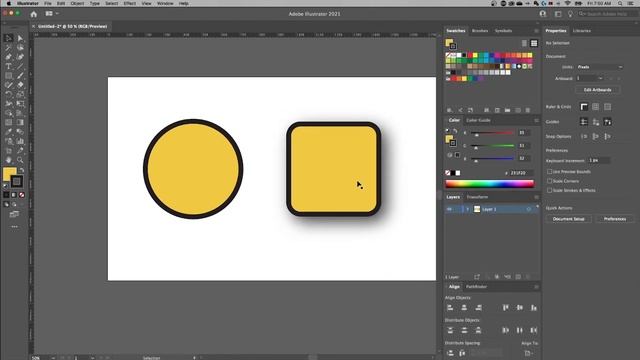Switch to the Color Guide tab
Screen dimensions: 640x360
478,120
